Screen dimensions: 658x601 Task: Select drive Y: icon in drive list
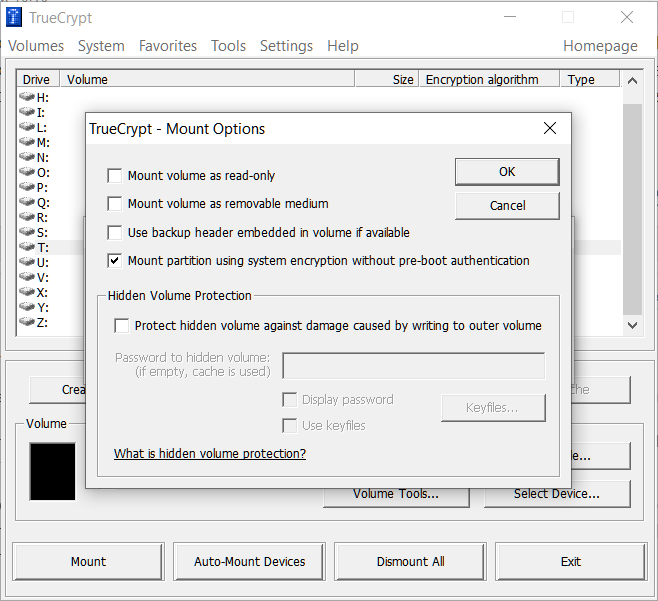27,307
